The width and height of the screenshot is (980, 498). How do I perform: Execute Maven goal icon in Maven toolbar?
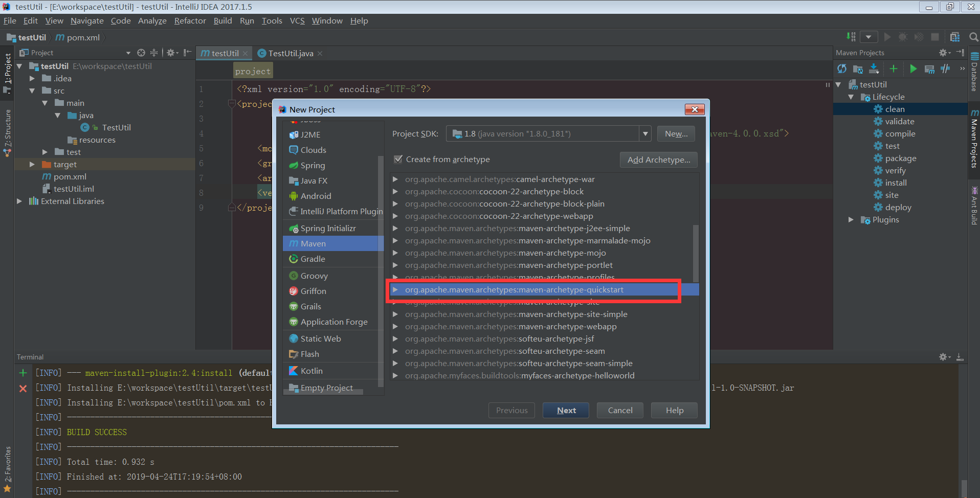pyautogui.click(x=929, y=69)
